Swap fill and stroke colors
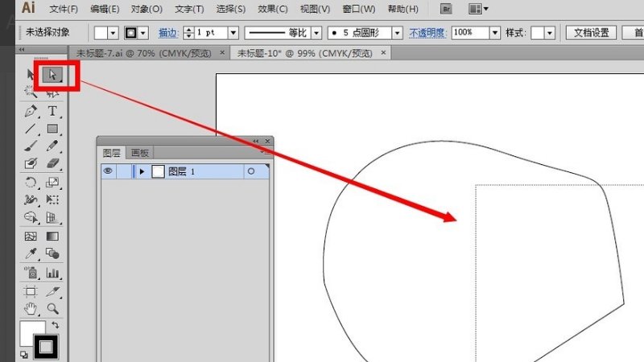644x362 pixels. pyautogui.click(x=56, y=325)
